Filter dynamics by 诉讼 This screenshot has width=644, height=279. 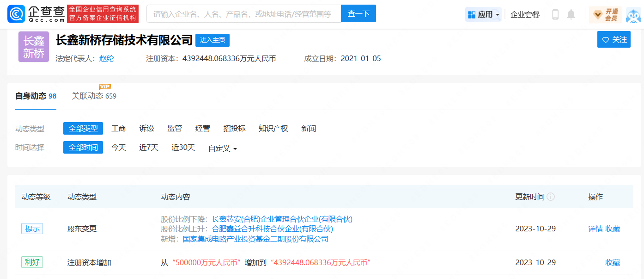click(x=147, y=128)
